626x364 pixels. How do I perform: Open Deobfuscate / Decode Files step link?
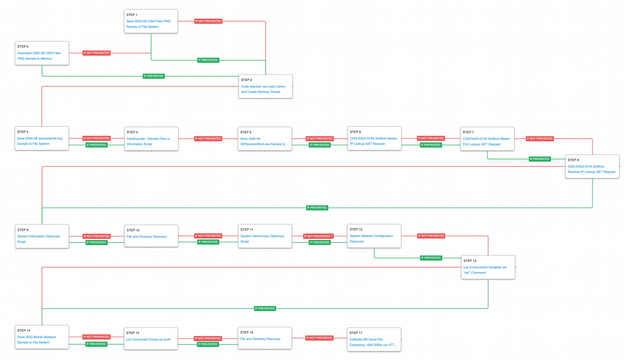point(148,139)
